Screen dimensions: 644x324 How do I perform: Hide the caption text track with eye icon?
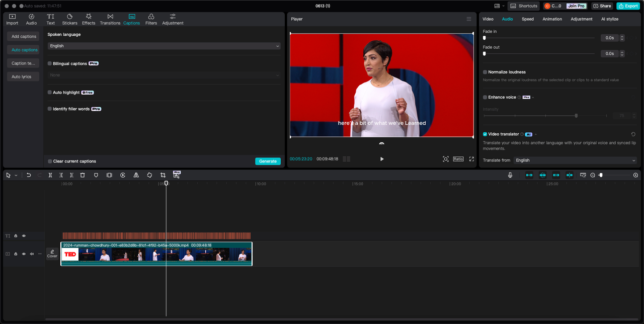click(24, 236)
